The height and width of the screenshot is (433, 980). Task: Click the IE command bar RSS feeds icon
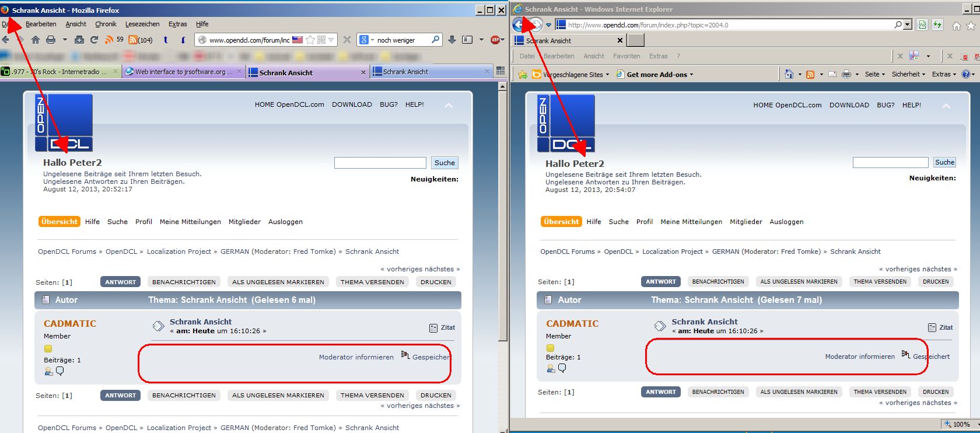pos(810,74)
